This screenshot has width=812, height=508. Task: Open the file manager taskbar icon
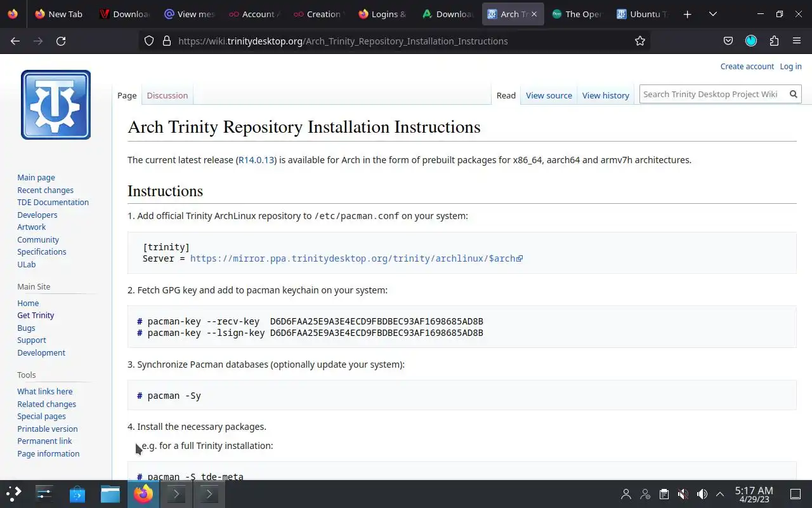[110, 493]
